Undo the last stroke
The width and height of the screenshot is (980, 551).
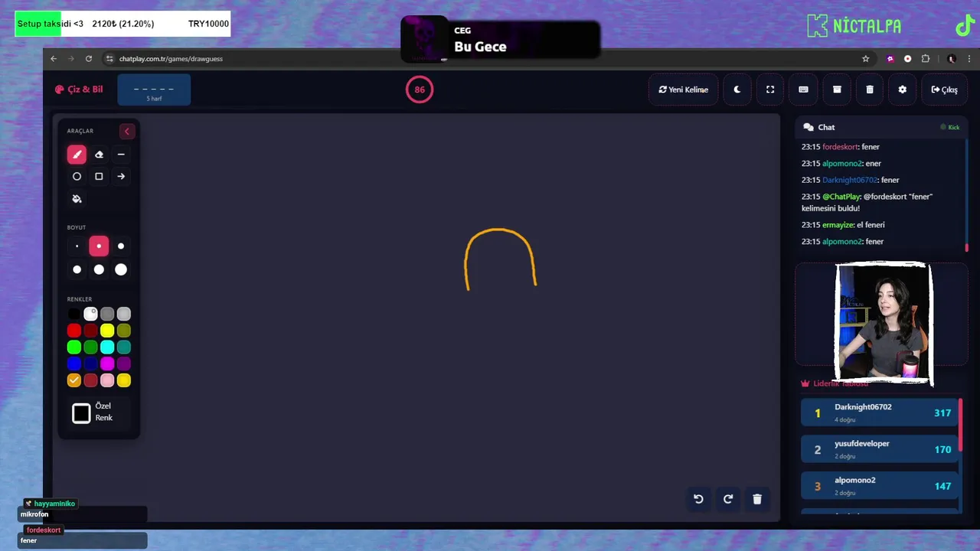click(698, 499)
